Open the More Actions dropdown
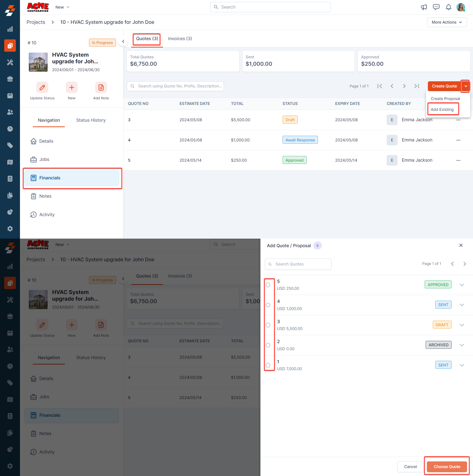Image resolution: width=473 pixels, height=476 pixels. click(x=447, y=22)
